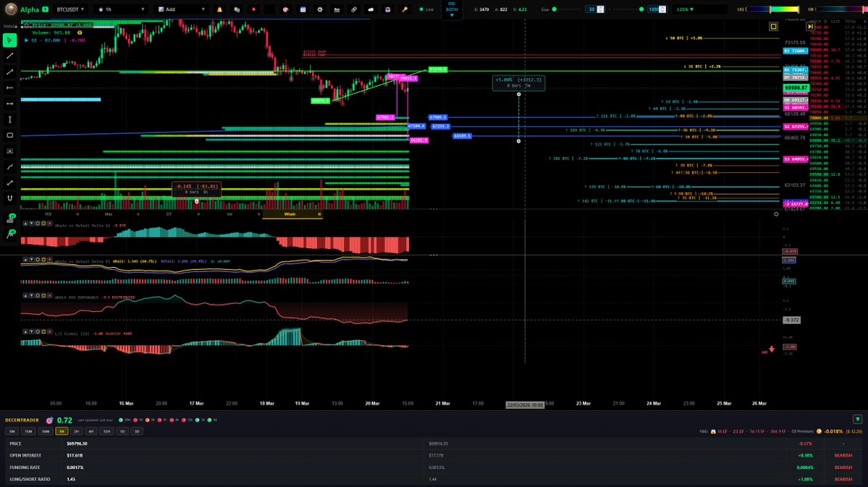Screen dimensions: 868x487
Task: Open the calendar icon in top toolbar
Action: (x=303, y=9)
